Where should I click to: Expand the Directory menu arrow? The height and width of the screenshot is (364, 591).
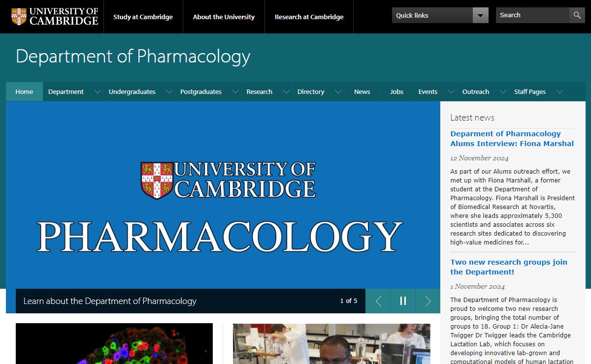tap(338, 91)
